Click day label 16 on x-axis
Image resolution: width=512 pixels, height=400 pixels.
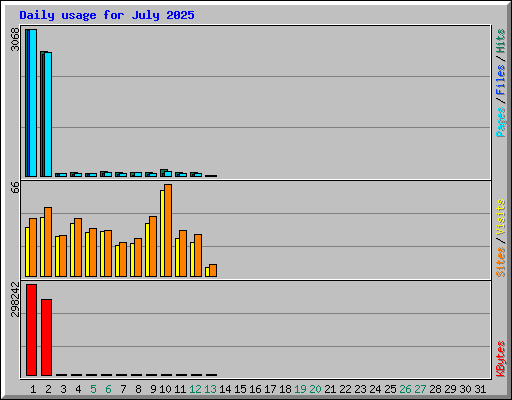(255, 389)
